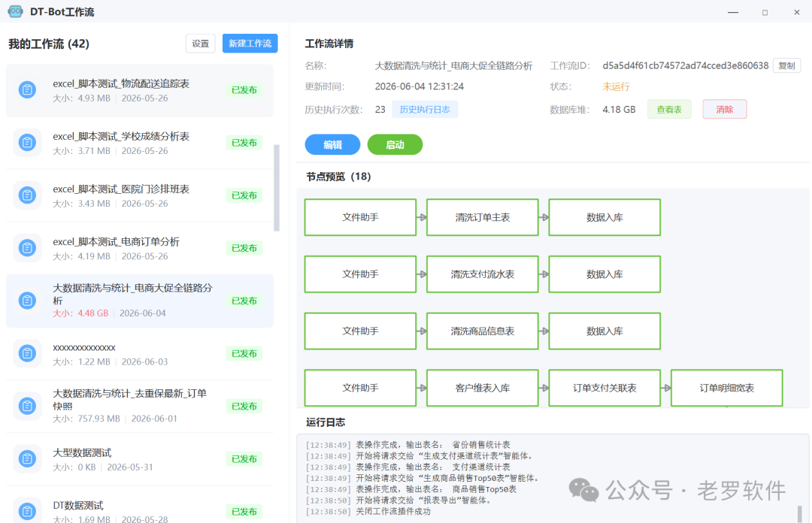Select 客户维表入库 node
812x523 pixels.
coord(483,388)
